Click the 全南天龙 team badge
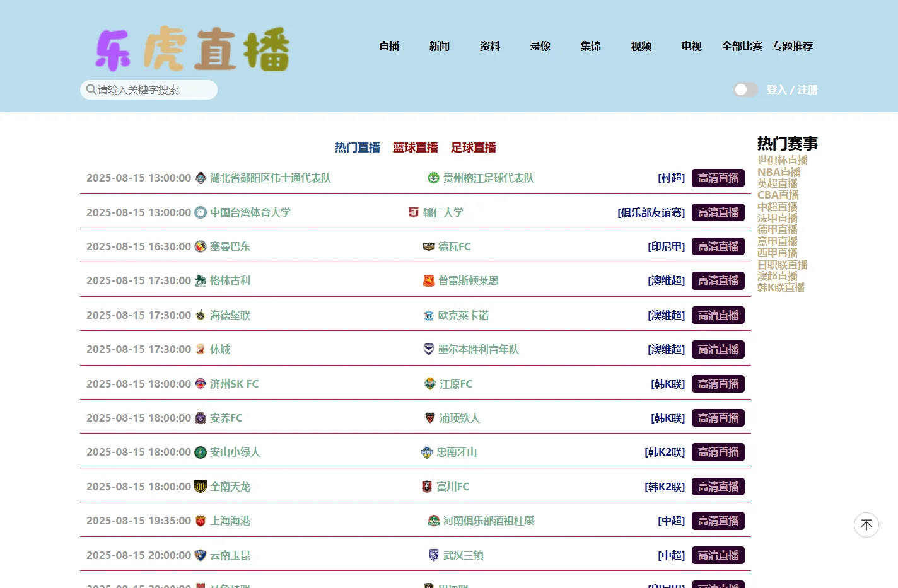The image size is (898, 588). tap(201, 487)
